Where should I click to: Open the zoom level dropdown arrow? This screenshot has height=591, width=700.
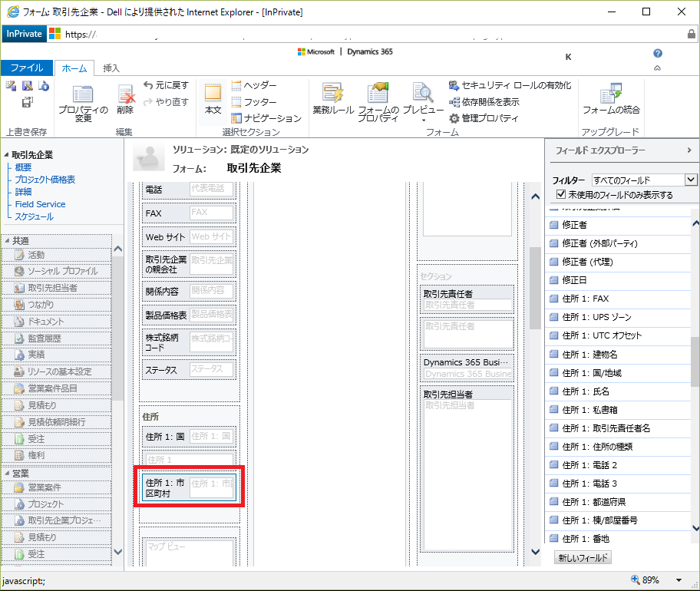click(x=679, y=579)
